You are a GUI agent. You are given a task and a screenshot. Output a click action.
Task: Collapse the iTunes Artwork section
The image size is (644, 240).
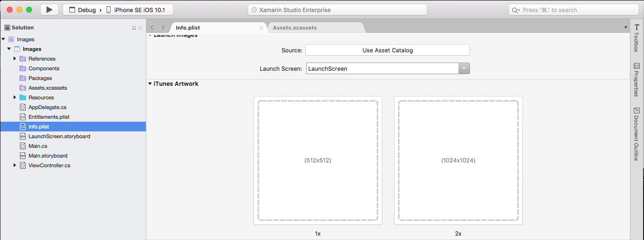150,84
